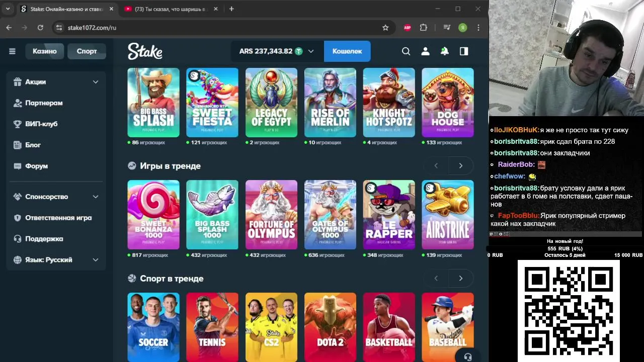Open a new browser tab
Image resolution: width=644 pixels, height=362 pixels.
coord(231,9)
